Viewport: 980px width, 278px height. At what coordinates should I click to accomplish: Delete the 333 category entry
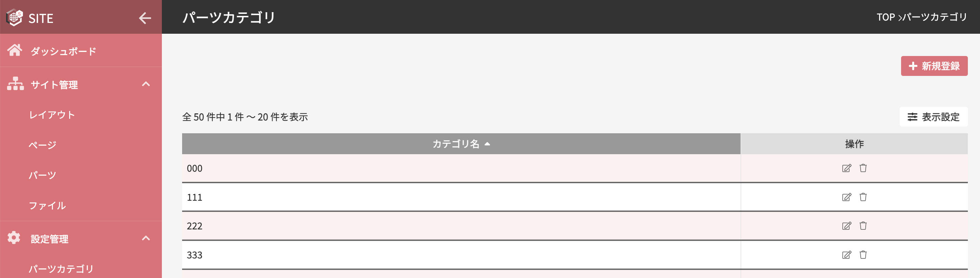tap(863, 255)
